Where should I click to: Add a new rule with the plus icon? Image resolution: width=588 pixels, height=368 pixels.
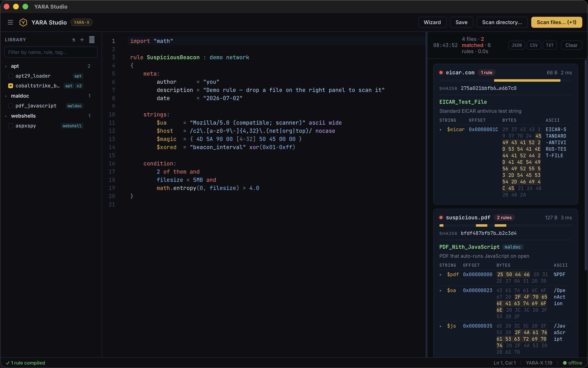(82, 40)
